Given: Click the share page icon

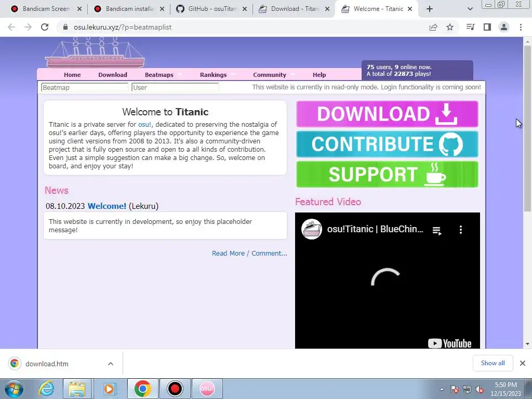Looking at the screenshot, I should click(x=433, y=27).
